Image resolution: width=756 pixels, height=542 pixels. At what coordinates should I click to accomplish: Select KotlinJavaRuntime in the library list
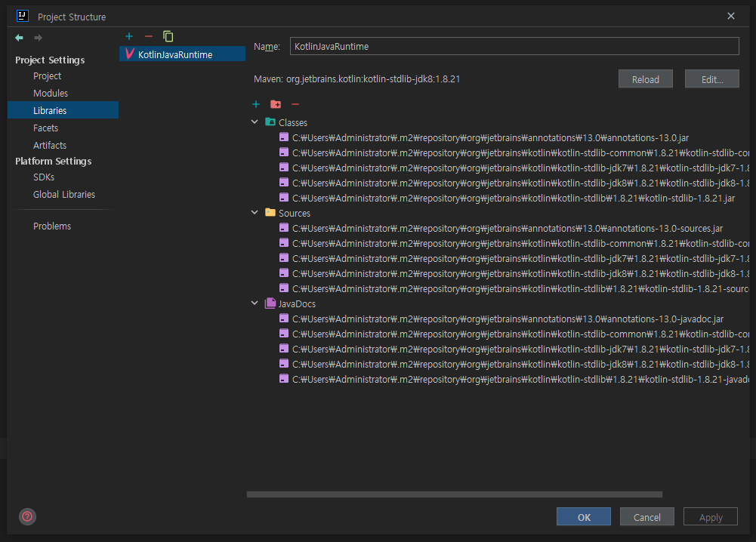click(182, 54)
